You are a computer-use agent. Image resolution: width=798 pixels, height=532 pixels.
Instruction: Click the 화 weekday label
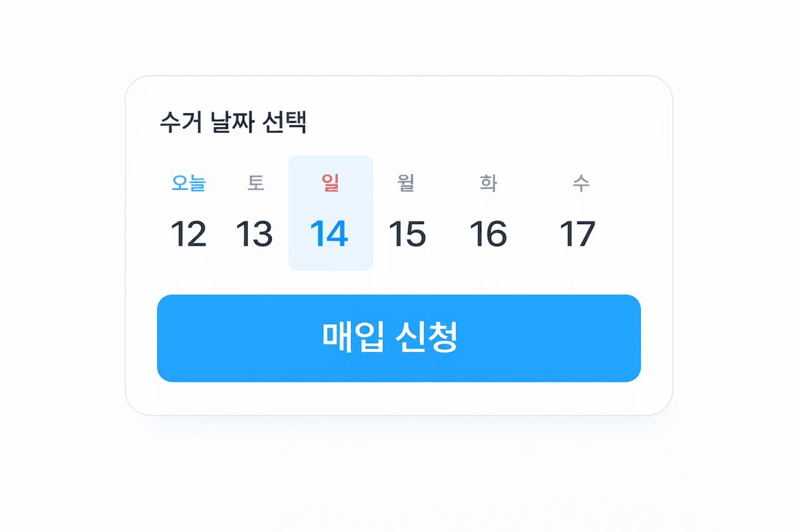[x=489, y=184]
